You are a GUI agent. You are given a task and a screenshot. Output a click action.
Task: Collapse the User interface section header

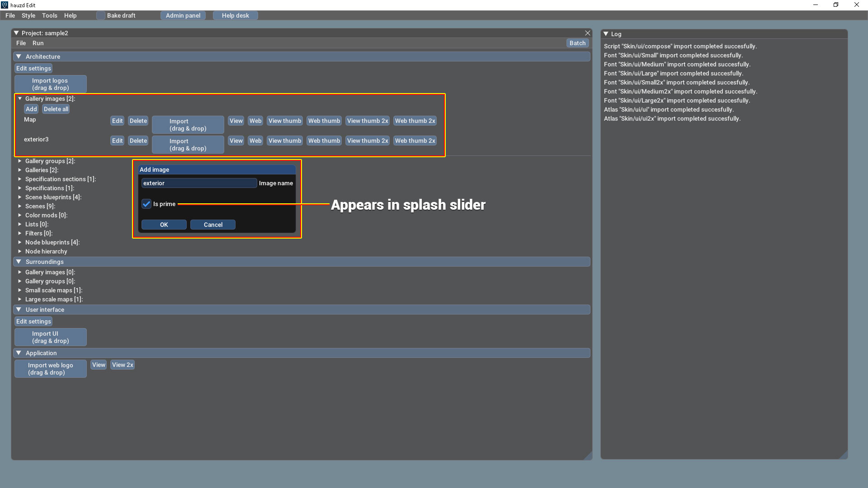(x=19, y=310)
